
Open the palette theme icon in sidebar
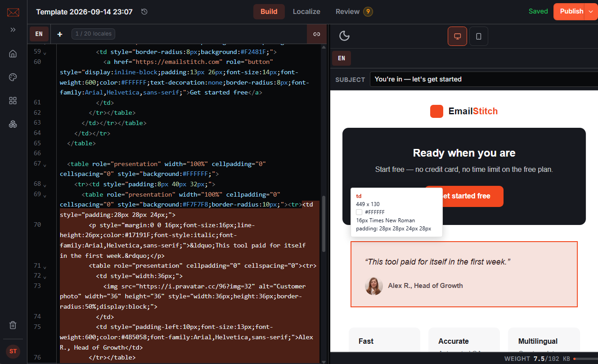pos(13,77)
